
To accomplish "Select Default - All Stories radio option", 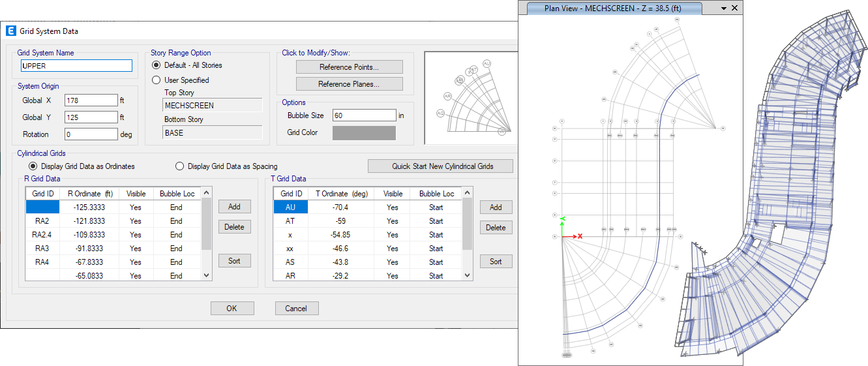I will click(x=156, y=65).
